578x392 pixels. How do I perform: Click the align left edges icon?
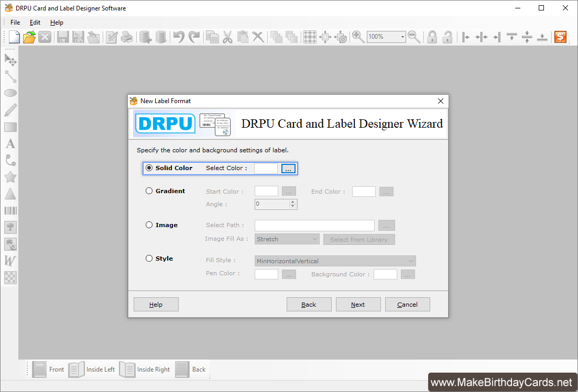[466, 37]
